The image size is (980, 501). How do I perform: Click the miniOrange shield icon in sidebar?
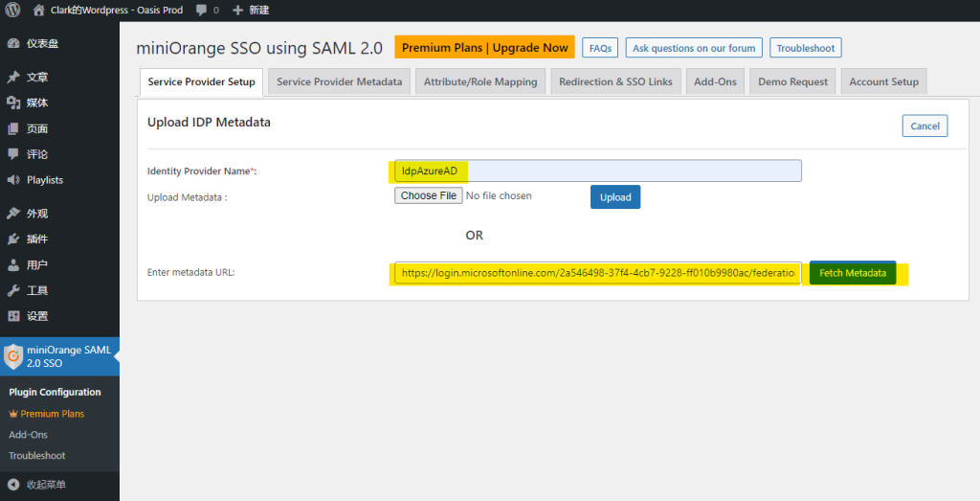13,356
